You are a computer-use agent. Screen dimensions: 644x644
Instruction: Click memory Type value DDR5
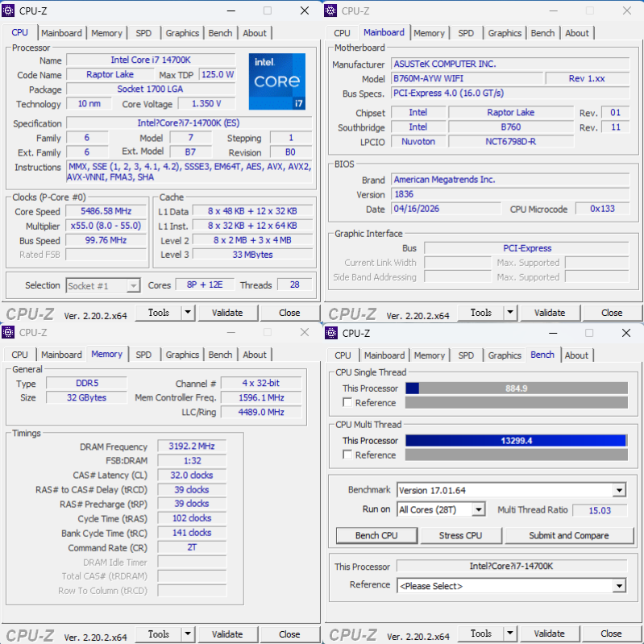87,383
